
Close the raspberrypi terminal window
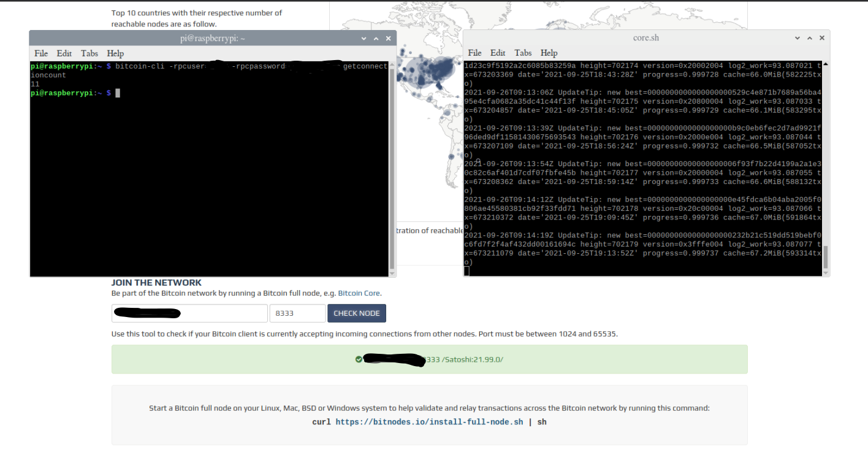388,38
